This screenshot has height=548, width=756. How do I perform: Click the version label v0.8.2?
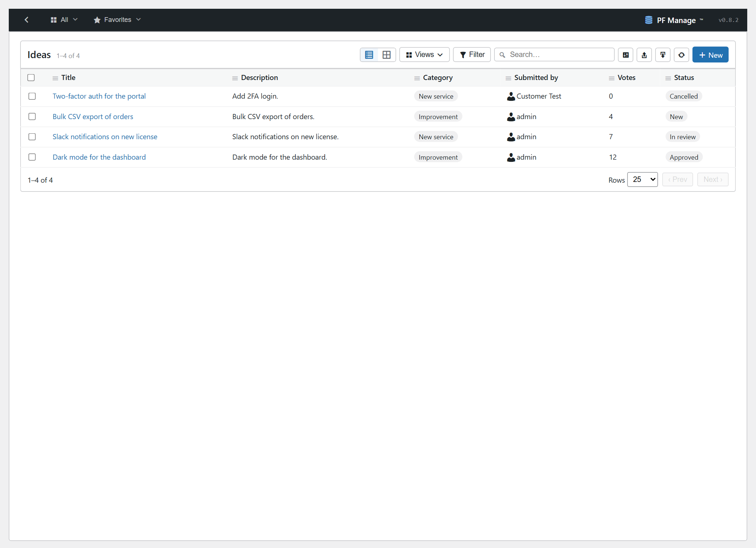pyautogui.click(x=728, y=20)
